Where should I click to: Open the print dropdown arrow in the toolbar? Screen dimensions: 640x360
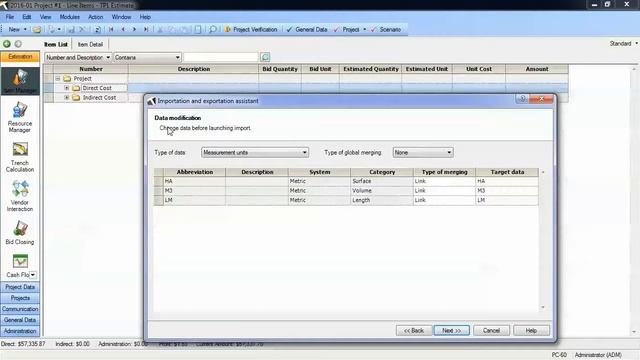click(x=59, y=29)
